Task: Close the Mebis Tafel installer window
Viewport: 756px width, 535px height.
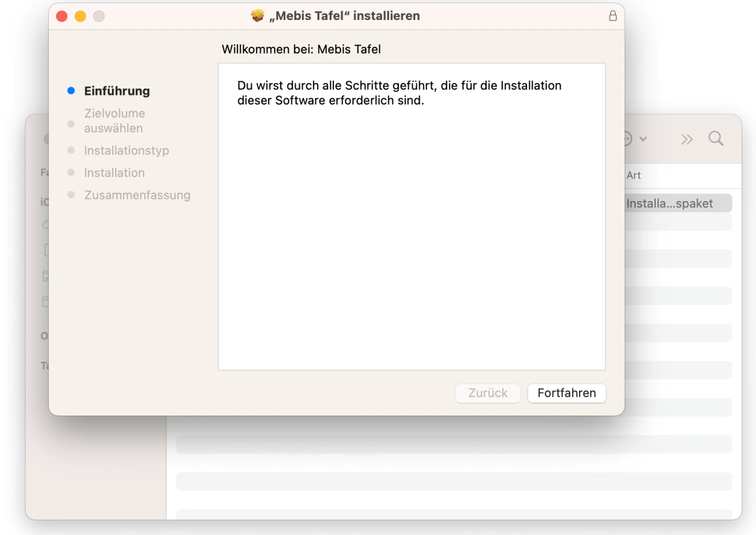Action: [x=62, y=16]
